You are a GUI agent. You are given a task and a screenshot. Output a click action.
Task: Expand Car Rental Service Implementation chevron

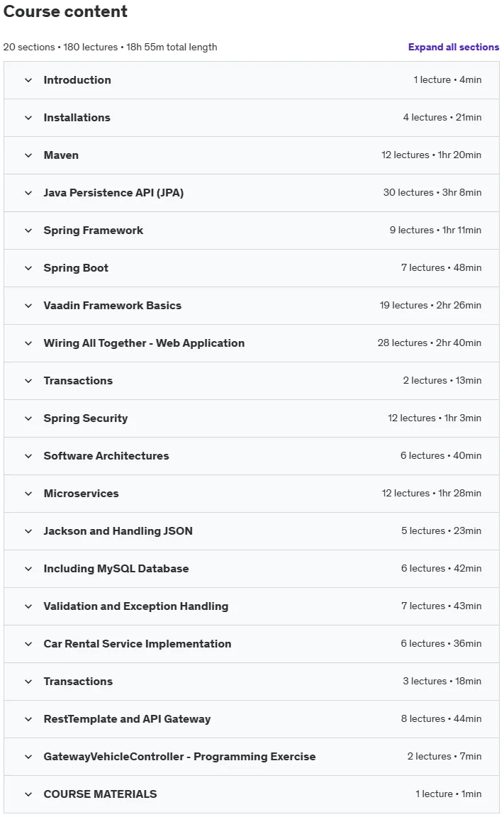(x=28, y=644)
